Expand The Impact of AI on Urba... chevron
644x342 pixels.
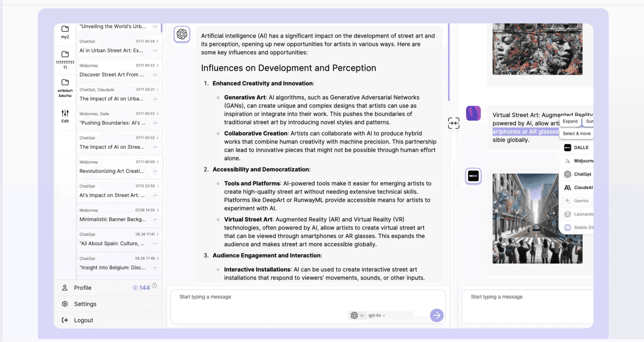[158, 90]
